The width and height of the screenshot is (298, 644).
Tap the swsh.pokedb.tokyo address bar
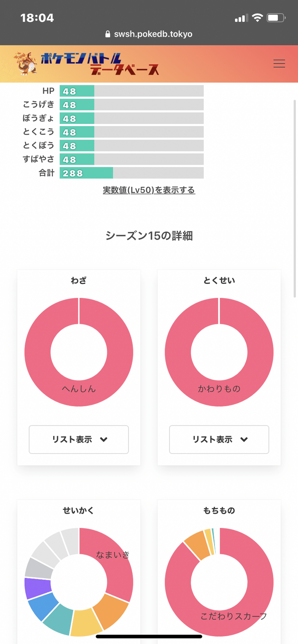coord(153,34)
